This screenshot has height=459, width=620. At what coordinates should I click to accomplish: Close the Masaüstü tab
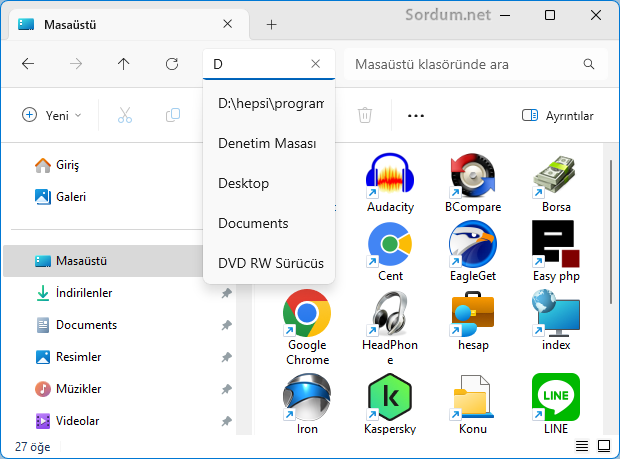pos(227,24)
